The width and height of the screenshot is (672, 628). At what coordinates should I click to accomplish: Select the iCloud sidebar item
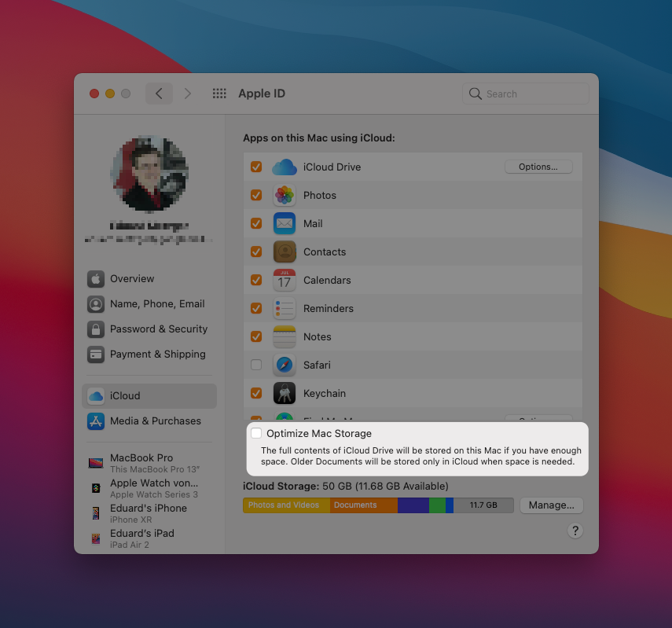pos(149,396)
